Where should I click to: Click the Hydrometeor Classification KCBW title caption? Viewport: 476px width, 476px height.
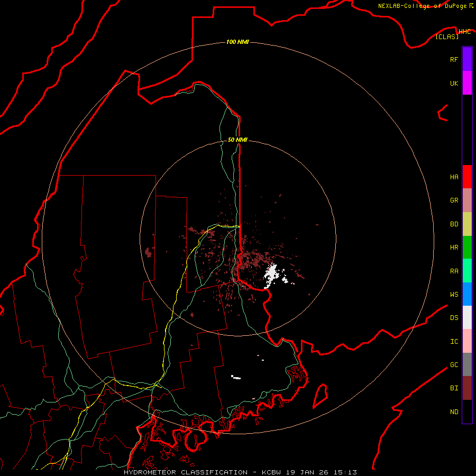pyautogui.click(x=240, y=472)
